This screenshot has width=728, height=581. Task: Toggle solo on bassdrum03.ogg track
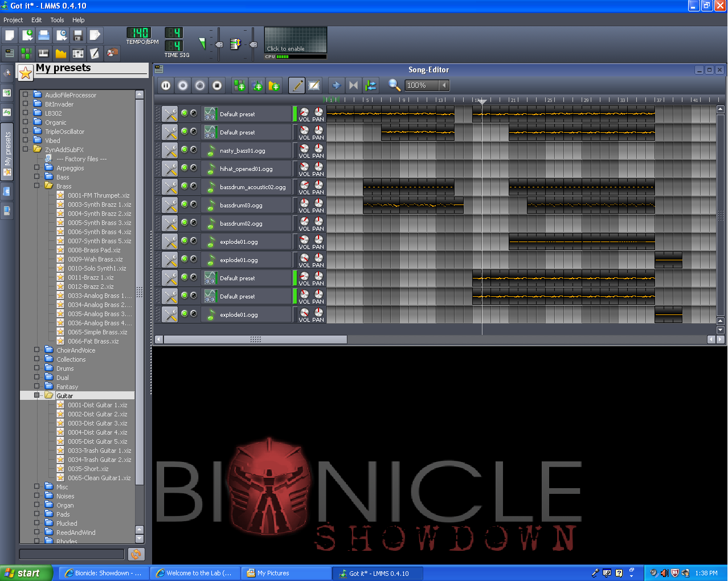(194, 204)
